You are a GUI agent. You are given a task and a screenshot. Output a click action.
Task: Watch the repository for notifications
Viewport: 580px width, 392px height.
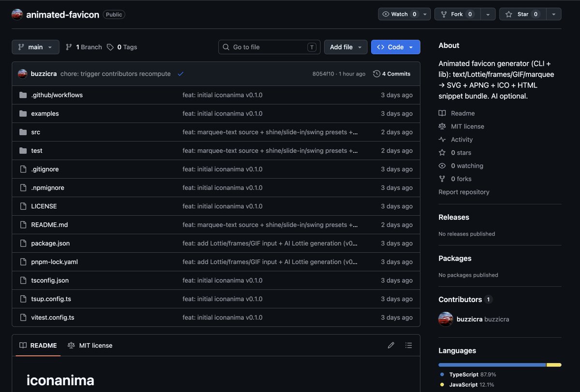(x=399, y=14)
